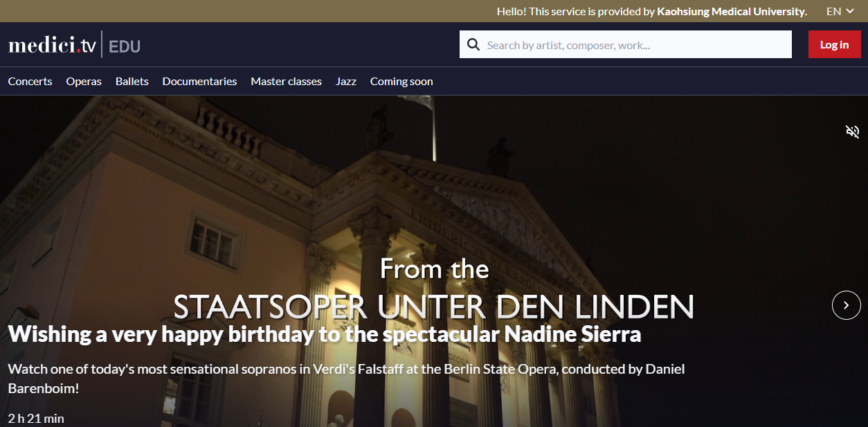Open the Operas menu

click(84, 81)
